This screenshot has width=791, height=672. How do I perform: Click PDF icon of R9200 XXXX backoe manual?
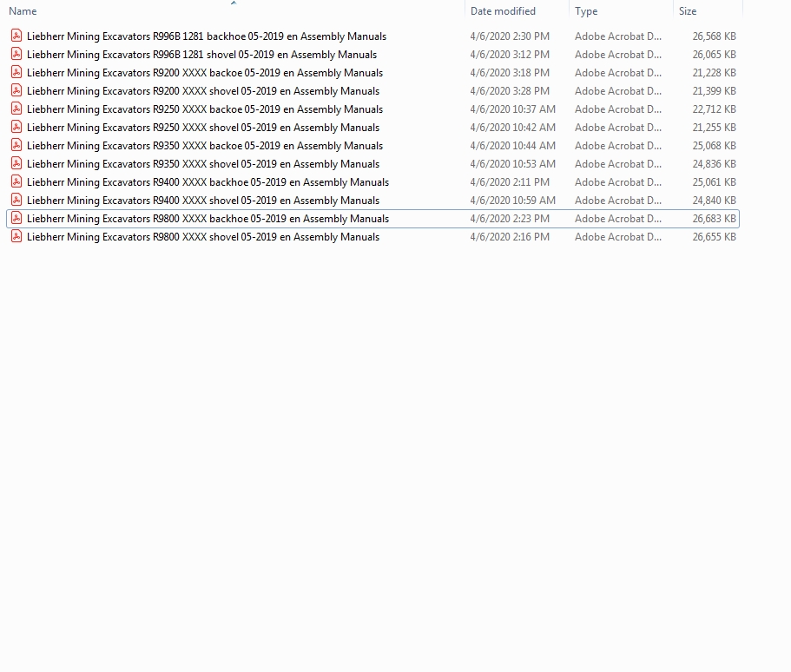tap(16, 72)
